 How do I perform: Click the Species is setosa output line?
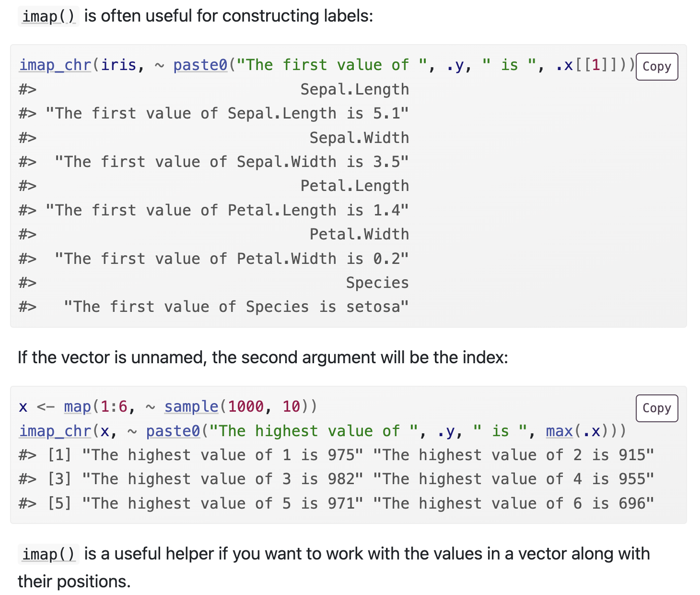(x=236, y=307)
